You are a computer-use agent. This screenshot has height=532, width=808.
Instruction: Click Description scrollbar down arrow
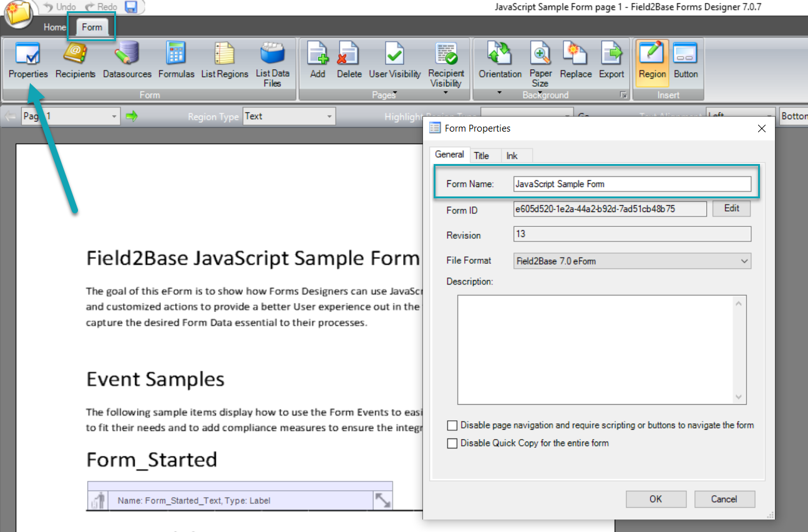739,397
